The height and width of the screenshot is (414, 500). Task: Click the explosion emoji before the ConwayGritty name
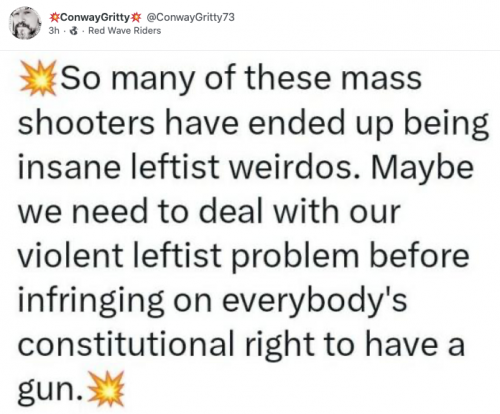pyautogui.click(x=53, y=17)
